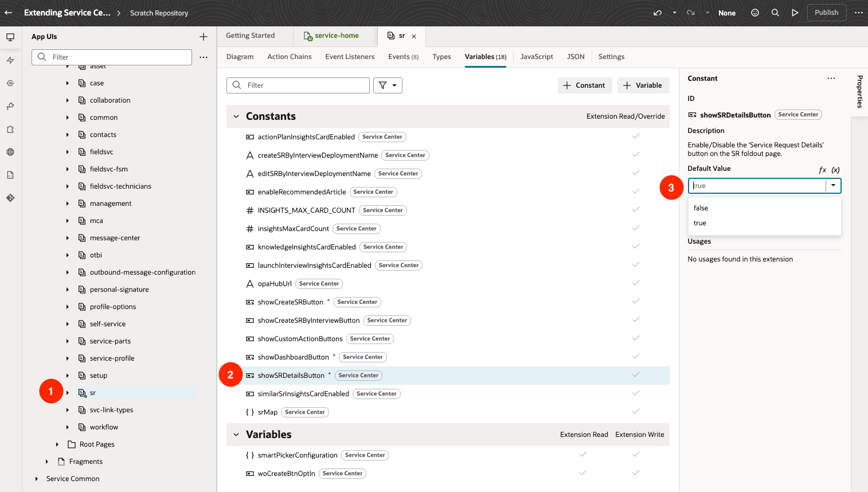Toggle extension checkmark for showSRDetailsButton
The height and width of the screenshot is (492, 868).
[x=636, y=375]
